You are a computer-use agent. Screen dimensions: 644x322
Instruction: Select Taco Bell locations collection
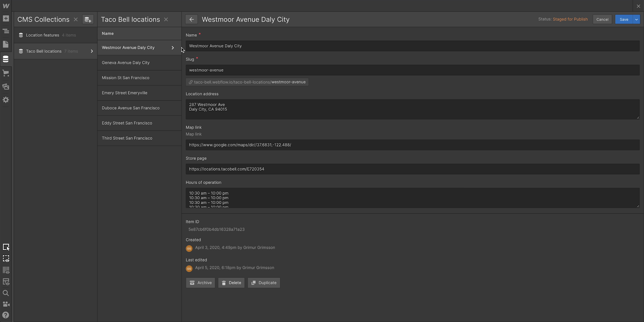click(x=56, y=51)
